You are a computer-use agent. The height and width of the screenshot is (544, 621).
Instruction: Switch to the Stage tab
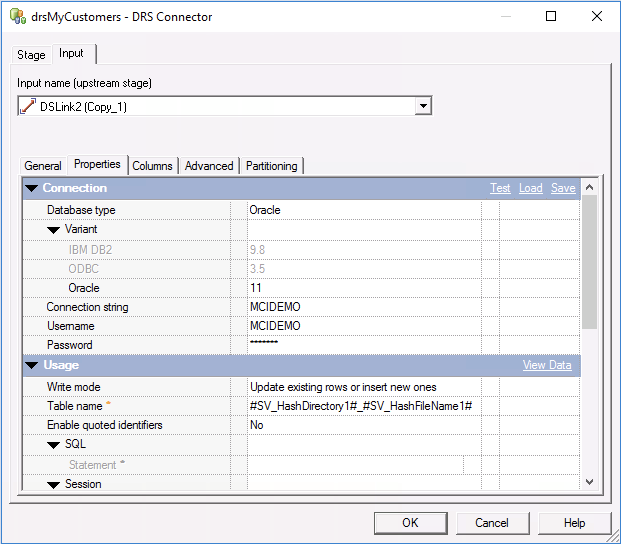click(x=31, y=55)
